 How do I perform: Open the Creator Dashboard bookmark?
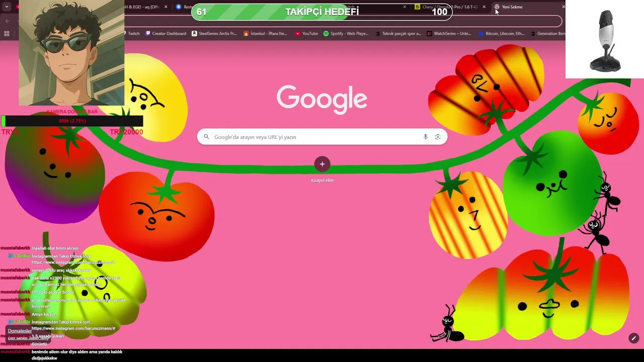166,34
